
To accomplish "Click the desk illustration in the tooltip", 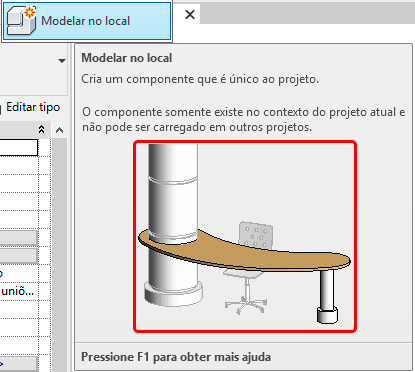I will coord(245,236).
